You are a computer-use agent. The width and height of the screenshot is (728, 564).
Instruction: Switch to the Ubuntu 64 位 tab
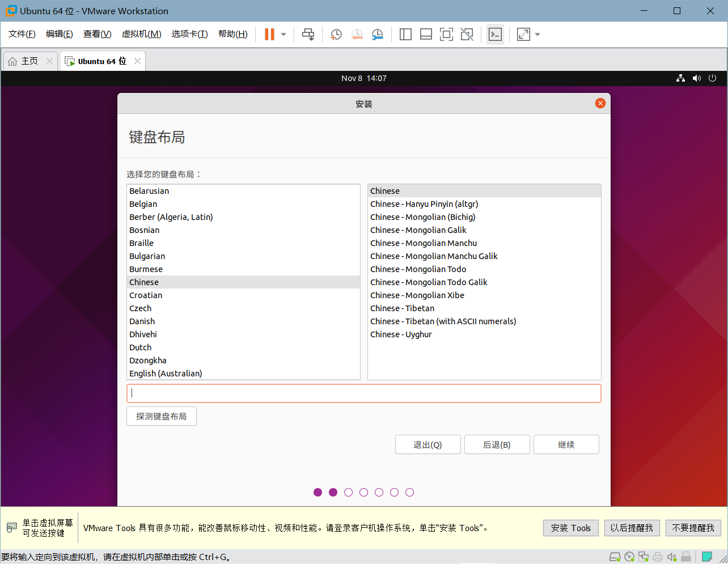(x=102, y=61)
